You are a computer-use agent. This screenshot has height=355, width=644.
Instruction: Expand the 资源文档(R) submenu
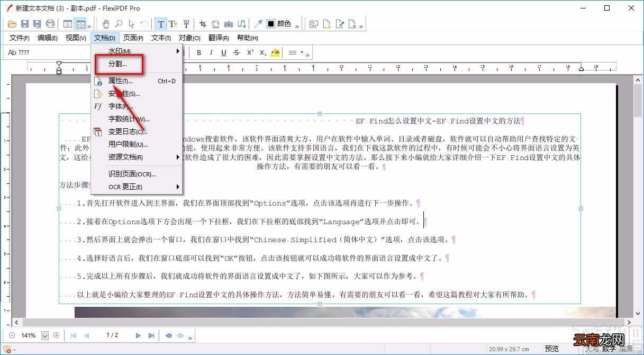(178, 157)
